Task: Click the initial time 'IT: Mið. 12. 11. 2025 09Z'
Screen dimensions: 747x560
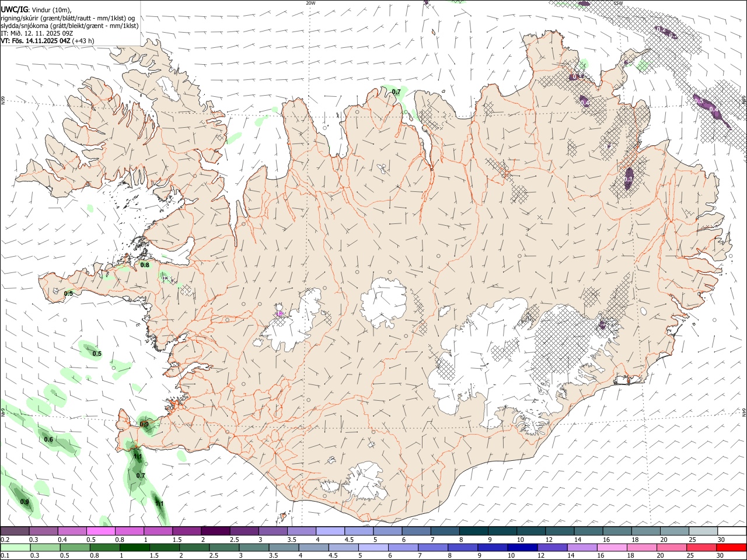Action: pyautogui.click(x=37, y=33)
